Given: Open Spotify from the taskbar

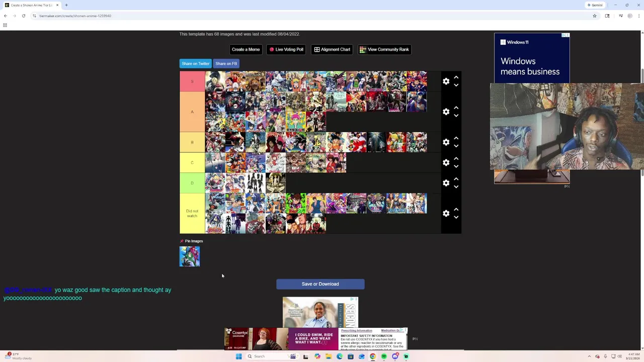Looking at the screenshot, I should point(384,356).
